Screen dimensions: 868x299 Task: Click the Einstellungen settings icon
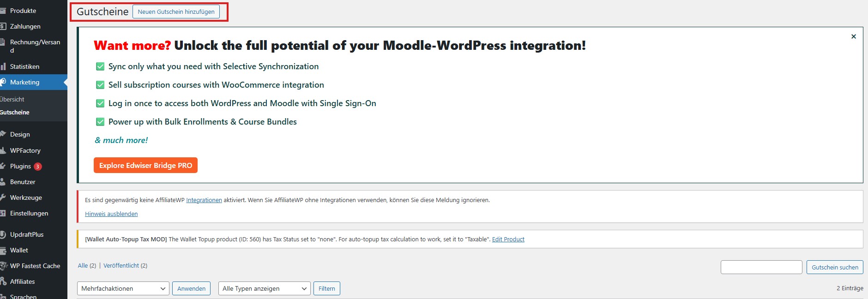(x=3, y=213)
